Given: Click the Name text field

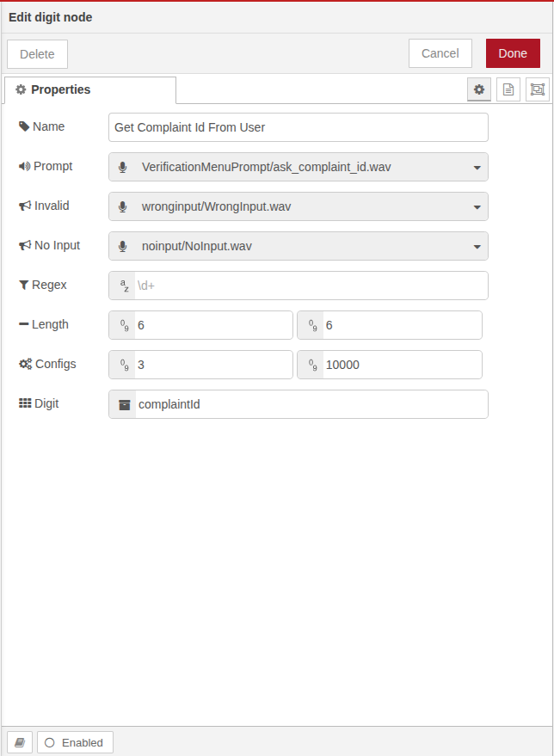Looking at the screenshot, I should click(299, 127).
